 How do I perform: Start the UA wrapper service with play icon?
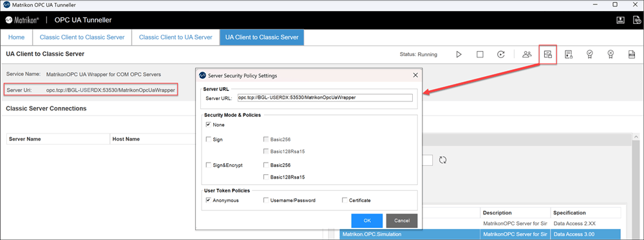point(459,54)
